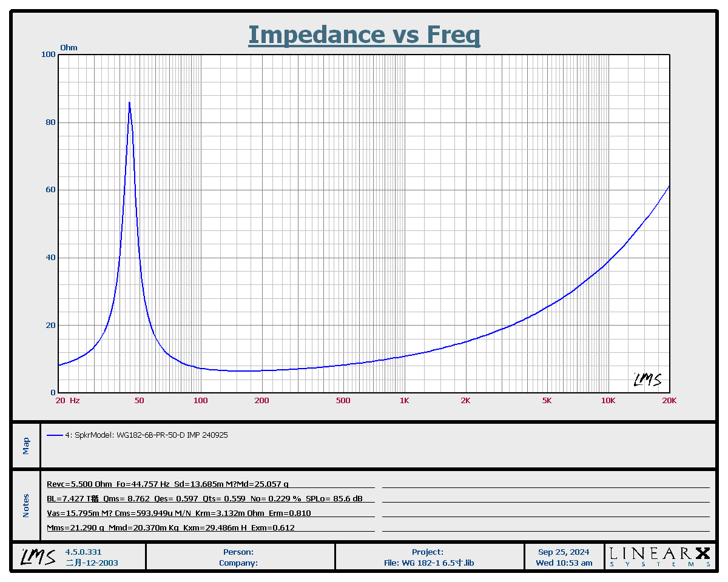The image size is (728, 582).
Task: Click the Impedance vs Freq title
Action: point(364,35)
